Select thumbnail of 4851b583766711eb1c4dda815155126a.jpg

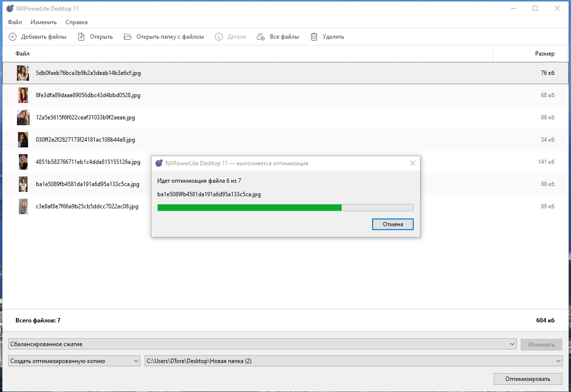pyautogui.click(x=23, y=162)
